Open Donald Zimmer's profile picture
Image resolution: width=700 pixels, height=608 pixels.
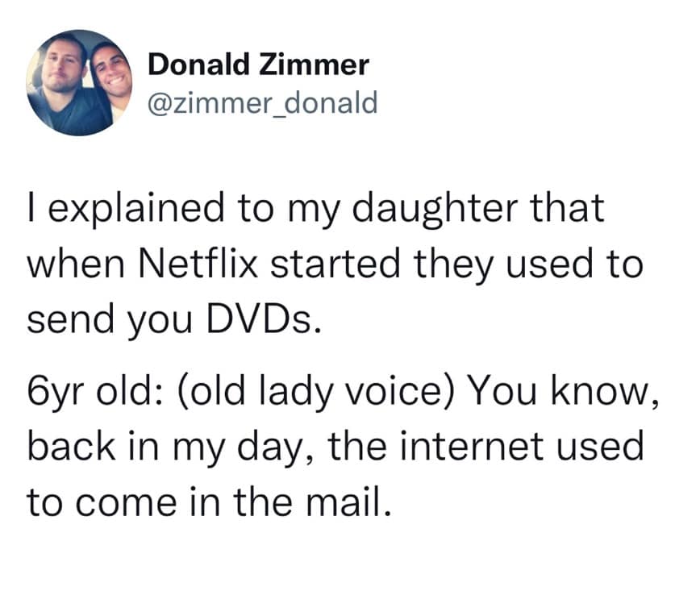(x=79, y=82)
